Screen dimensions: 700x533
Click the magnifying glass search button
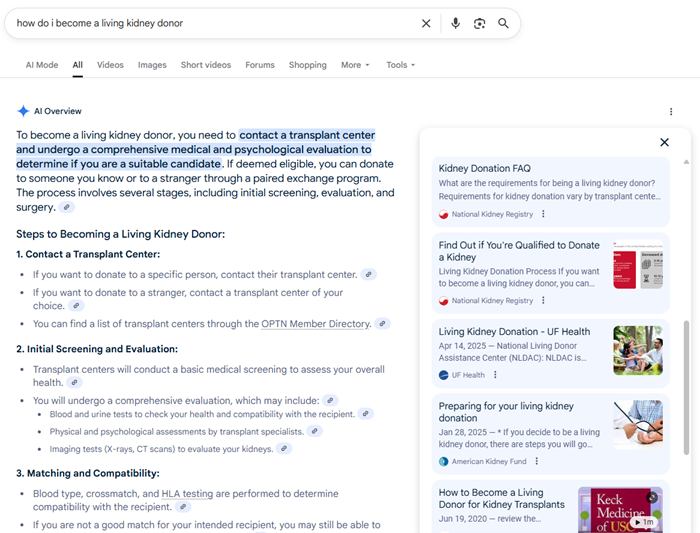[x=503, y=23]
